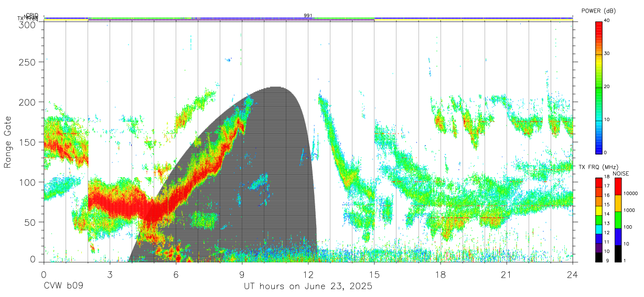Click the 1000 label on NOISE scale

tap(629, 210)
